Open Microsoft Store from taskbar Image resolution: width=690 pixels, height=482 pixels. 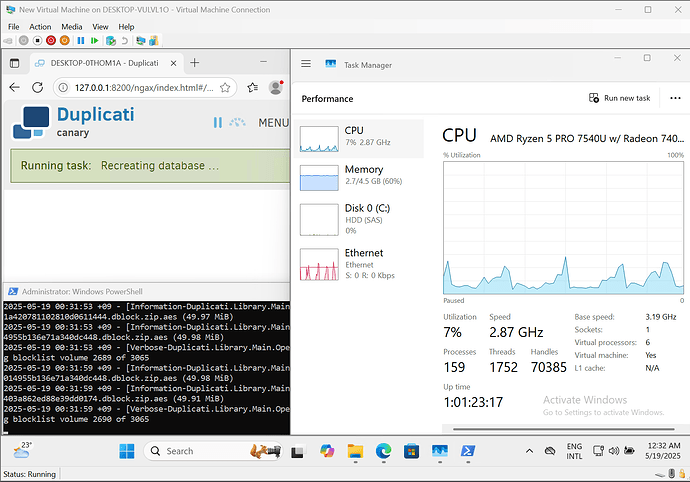[x=411, y=451]
